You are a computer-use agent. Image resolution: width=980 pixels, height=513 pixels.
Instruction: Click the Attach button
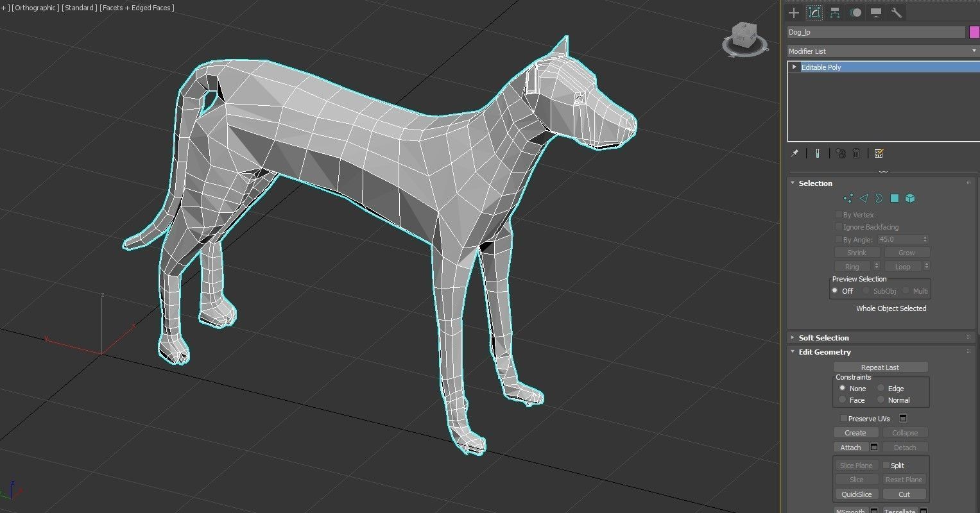click(851, 448)
